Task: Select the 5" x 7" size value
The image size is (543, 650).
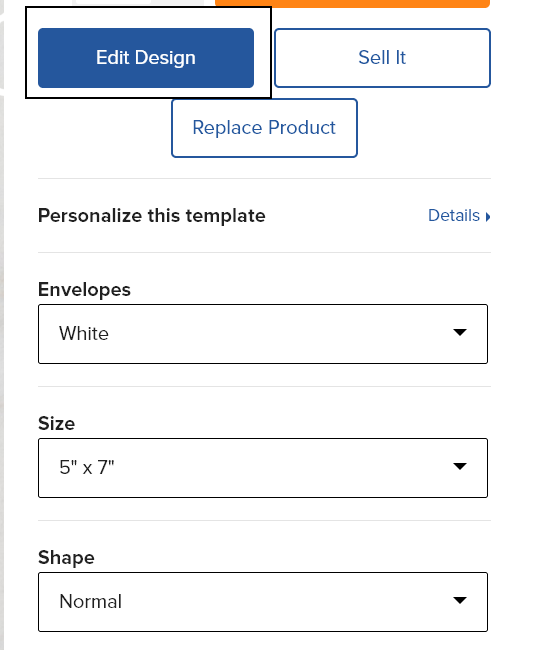Action: [87, 468]
